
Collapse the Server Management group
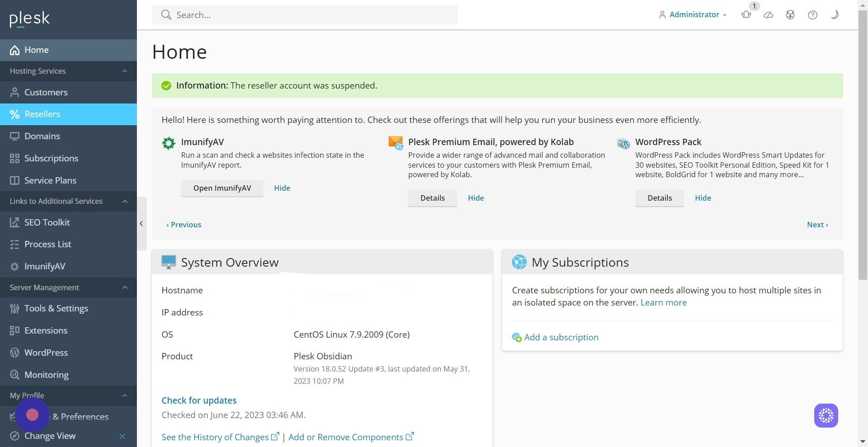tap(125, 288)
